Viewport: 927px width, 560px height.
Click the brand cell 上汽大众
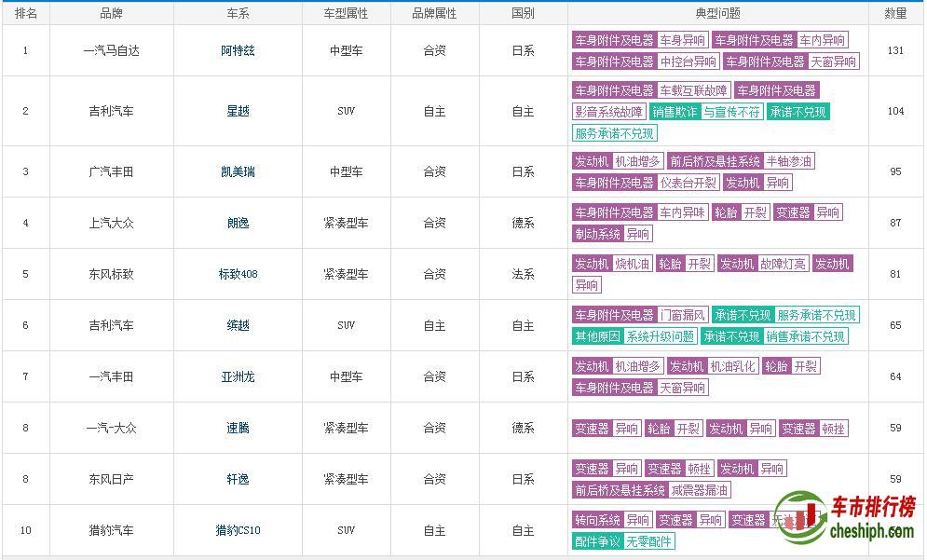pos(111,223)
